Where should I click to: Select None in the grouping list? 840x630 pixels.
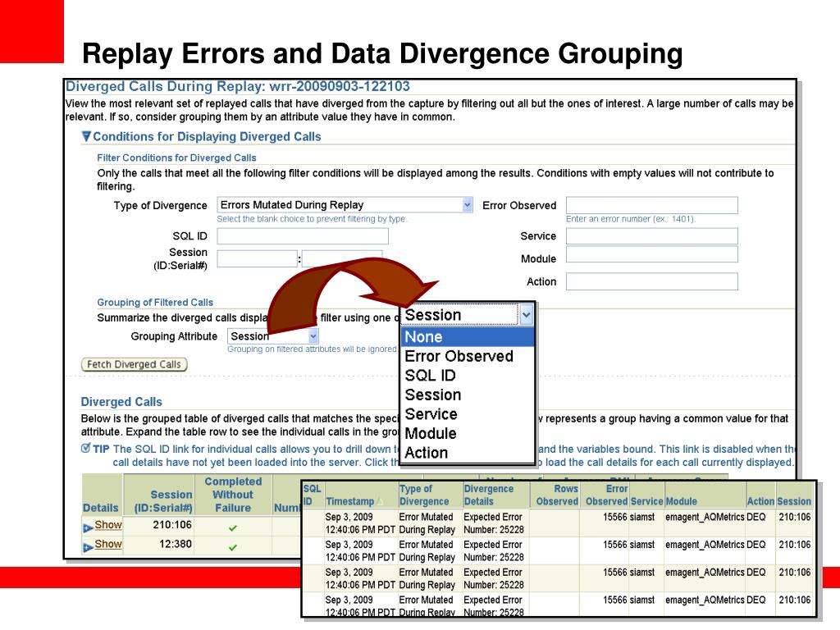point(468,337)
